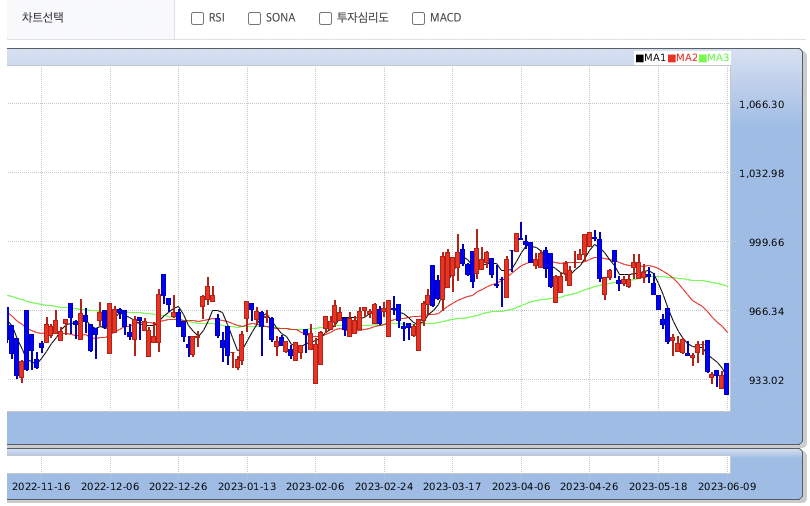Click the 1,032.98 price axis label
Viewport: 810px width, 506px height.
tap(761, 173)
